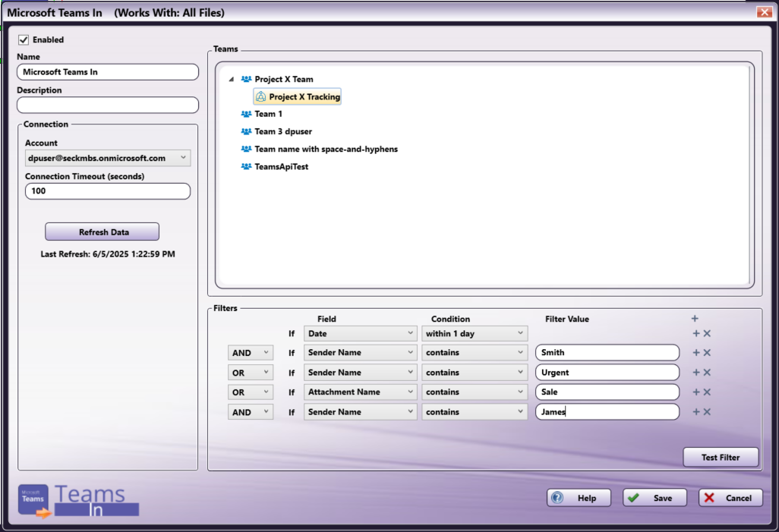Click the plus icon on the Sale row

coord(696,392)
